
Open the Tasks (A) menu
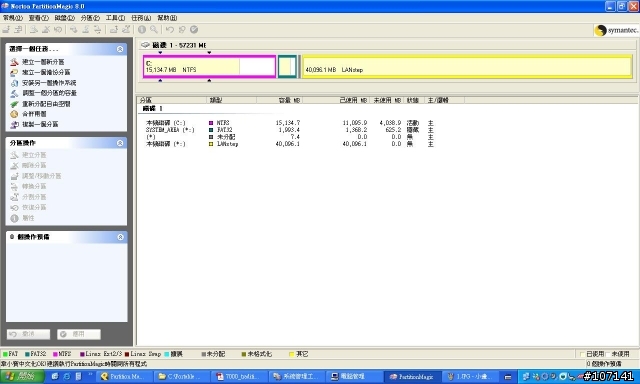tap(141, 18)
